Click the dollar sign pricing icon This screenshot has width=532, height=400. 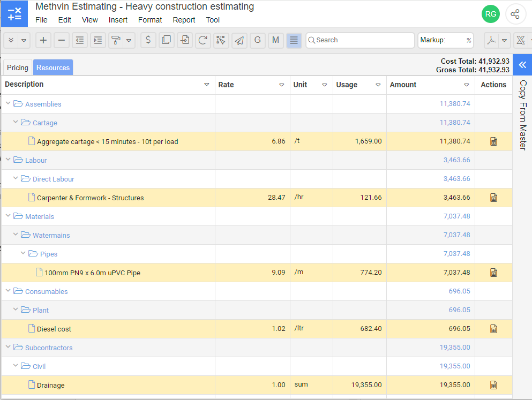[148, 40]
